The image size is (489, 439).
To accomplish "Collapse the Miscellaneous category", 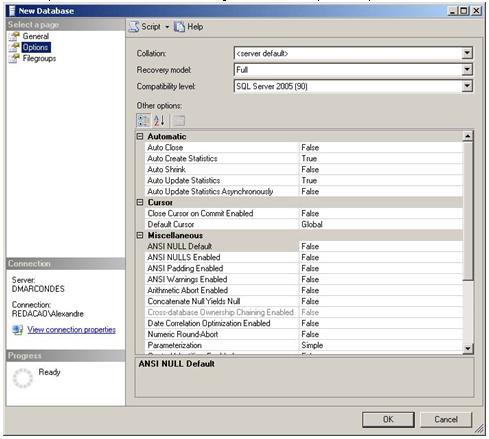I will pos(140,235).
